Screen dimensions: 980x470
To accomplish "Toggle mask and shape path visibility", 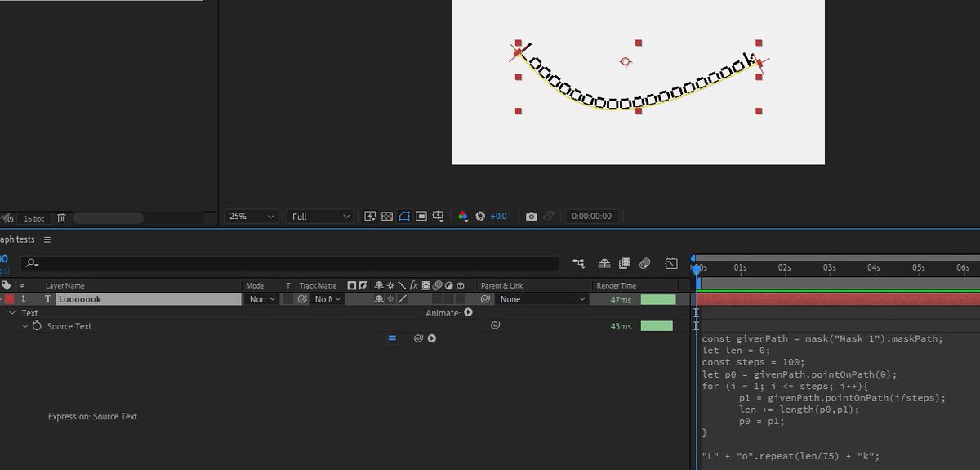I will [x=404, y=217].
